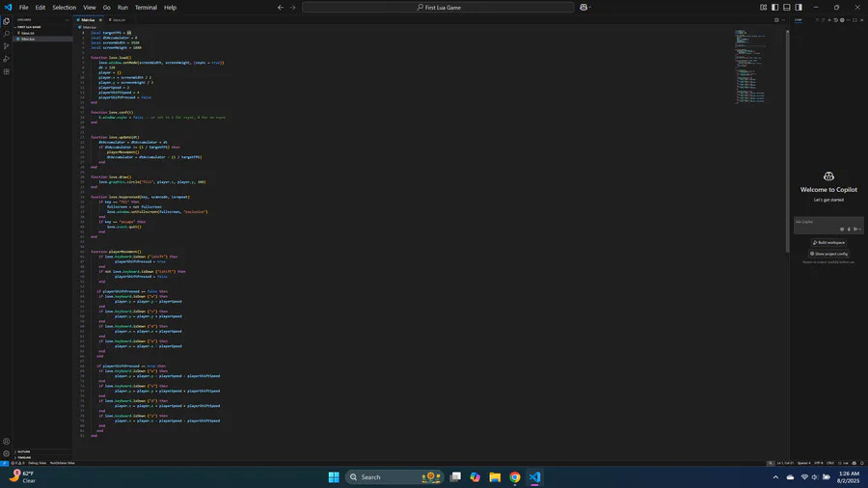Open the Run menu
Viewport: 868px width, 488px height.
pyautogui.click(x=122, y=7)
